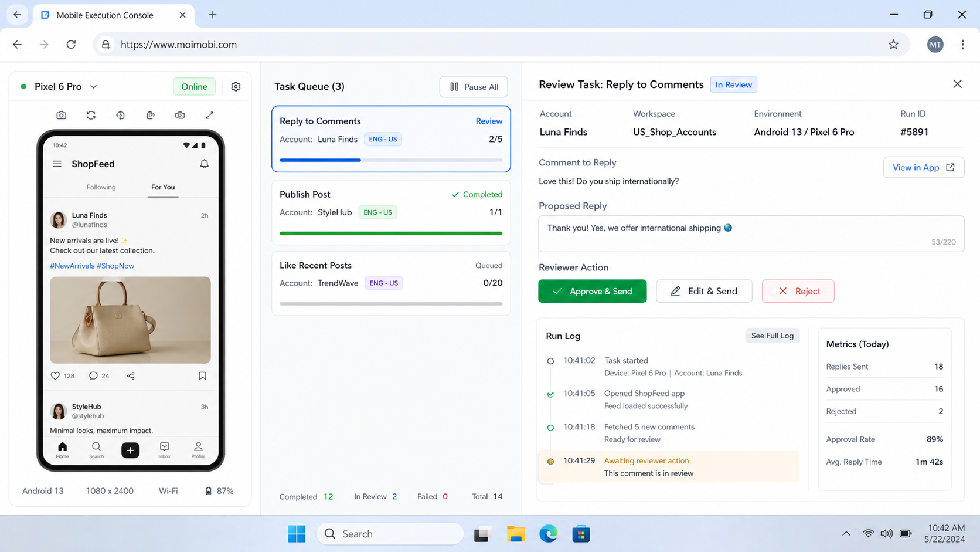This screenshot has height=552, width=980.
Task: Tap the create post plus button
Action: 130,450
